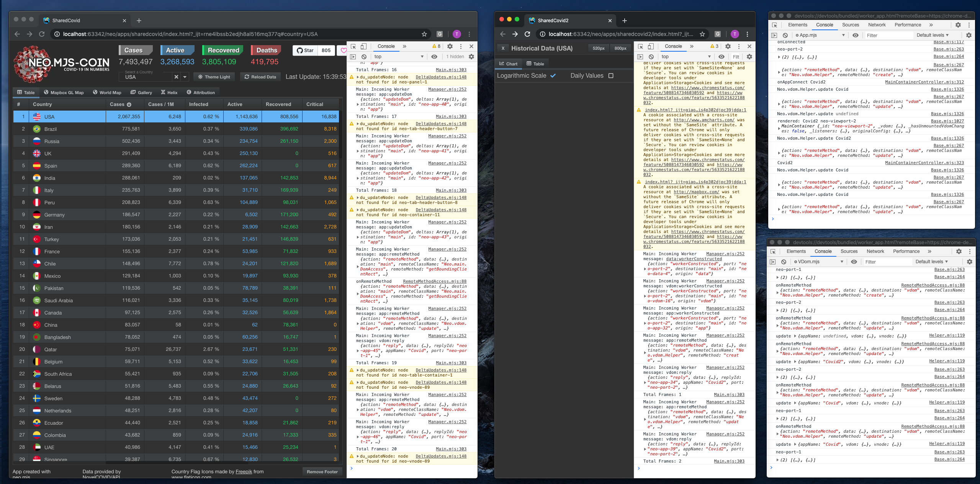Close SharedCovid devtools panel
The height and width of the screenshot is (484, 980).
click(471, 46)
